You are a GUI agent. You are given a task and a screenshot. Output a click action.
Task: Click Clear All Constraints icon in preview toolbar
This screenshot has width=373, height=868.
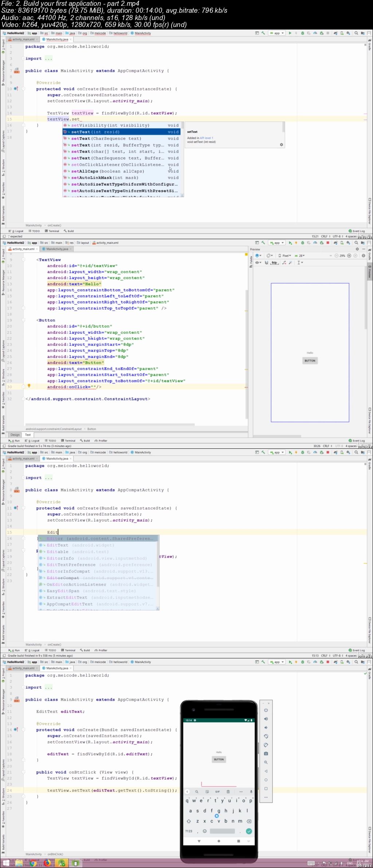click(284, 262)
